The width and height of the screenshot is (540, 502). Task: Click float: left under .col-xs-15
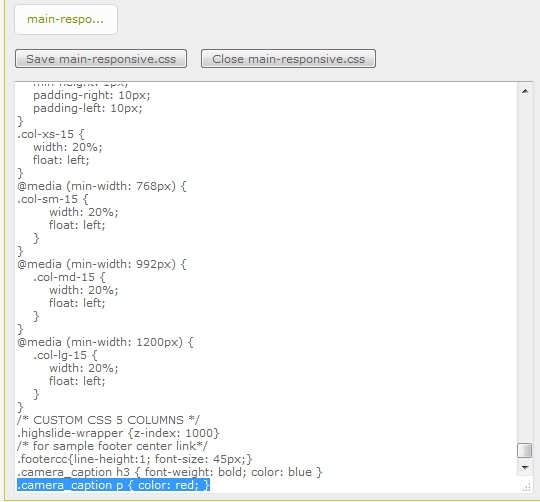(61, 160)
